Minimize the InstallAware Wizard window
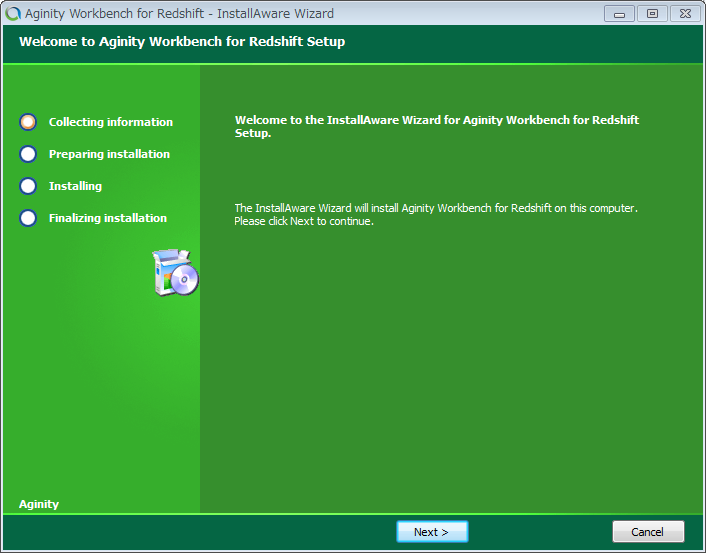The height and width of the screenshot is (553, 706). (x=619, y=14)
